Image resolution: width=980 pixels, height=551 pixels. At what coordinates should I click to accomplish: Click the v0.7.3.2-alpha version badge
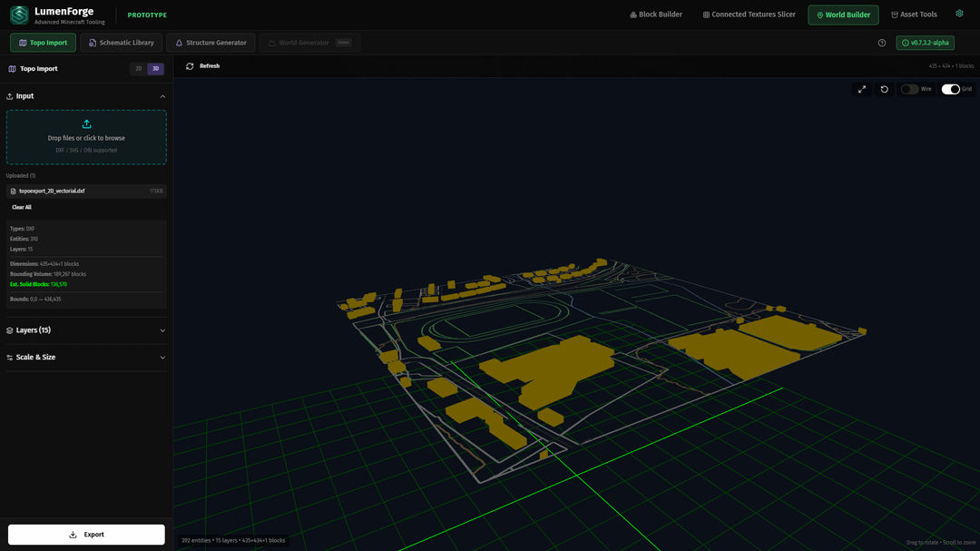925,43
